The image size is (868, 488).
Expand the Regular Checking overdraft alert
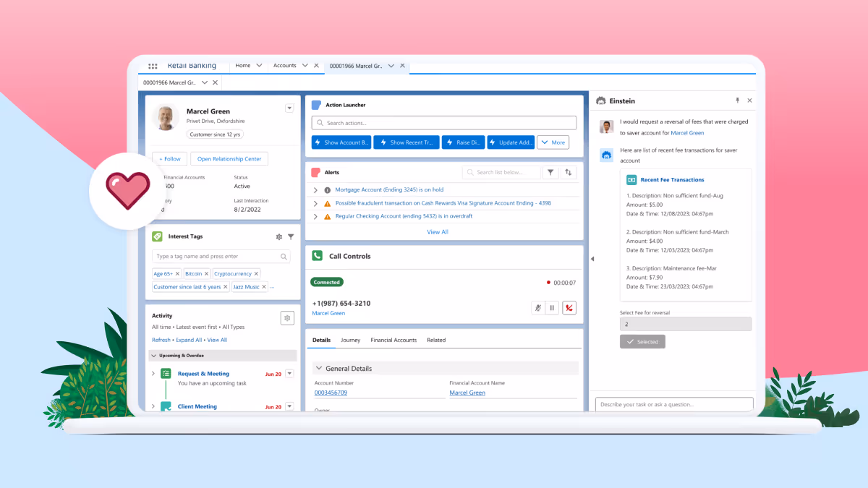tap(315, 216)
